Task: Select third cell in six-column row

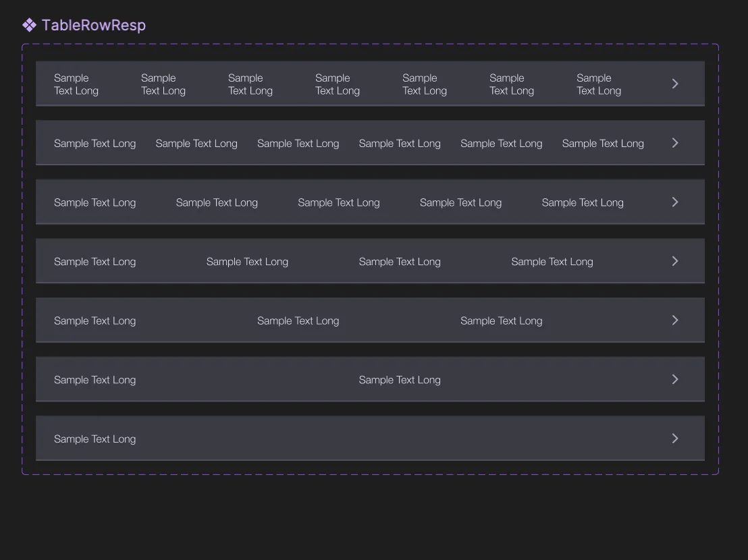Action: 298,144
